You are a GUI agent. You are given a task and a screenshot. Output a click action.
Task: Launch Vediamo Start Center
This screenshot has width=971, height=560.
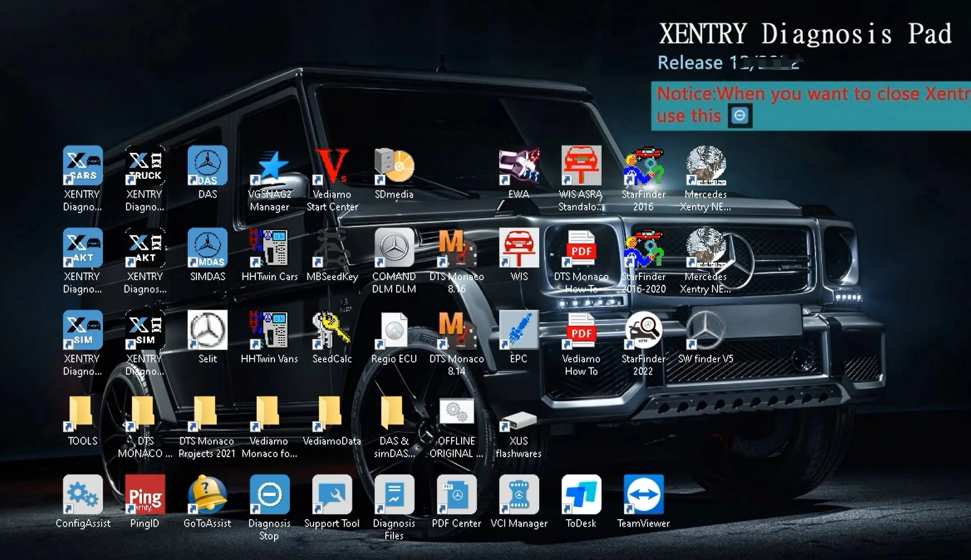[x=332, y=167]
